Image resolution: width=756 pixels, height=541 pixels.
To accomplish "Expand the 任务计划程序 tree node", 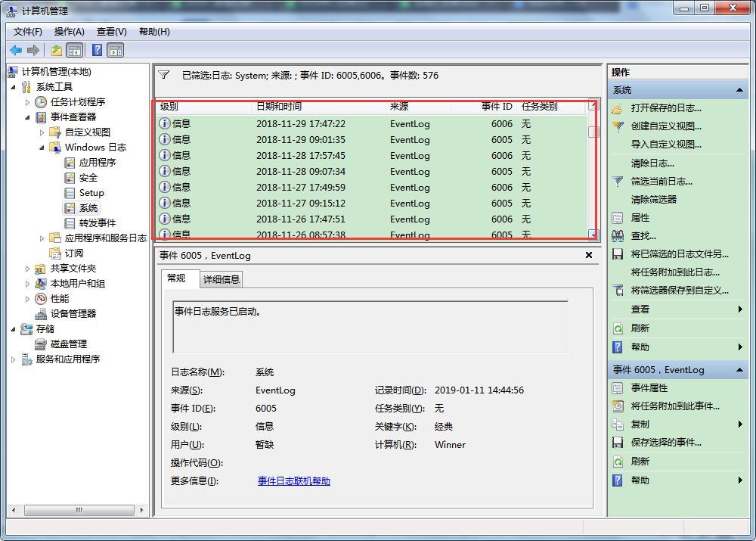I will (x=28, y=102).
